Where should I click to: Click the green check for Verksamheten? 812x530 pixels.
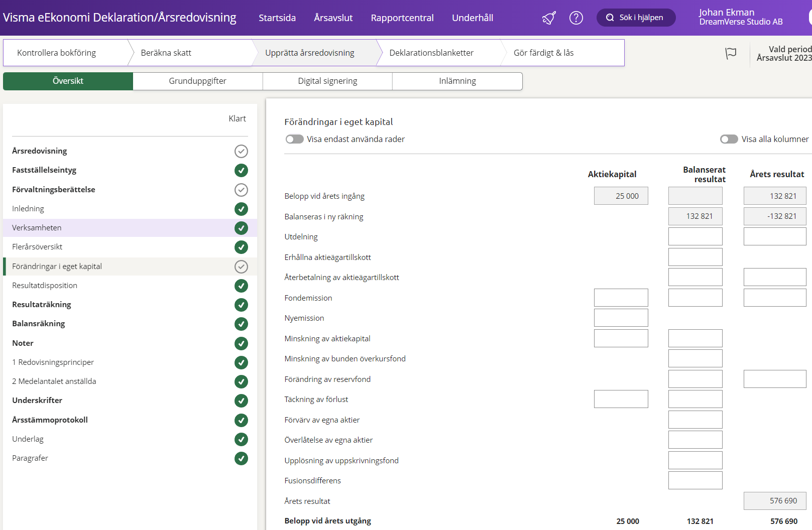241,228
